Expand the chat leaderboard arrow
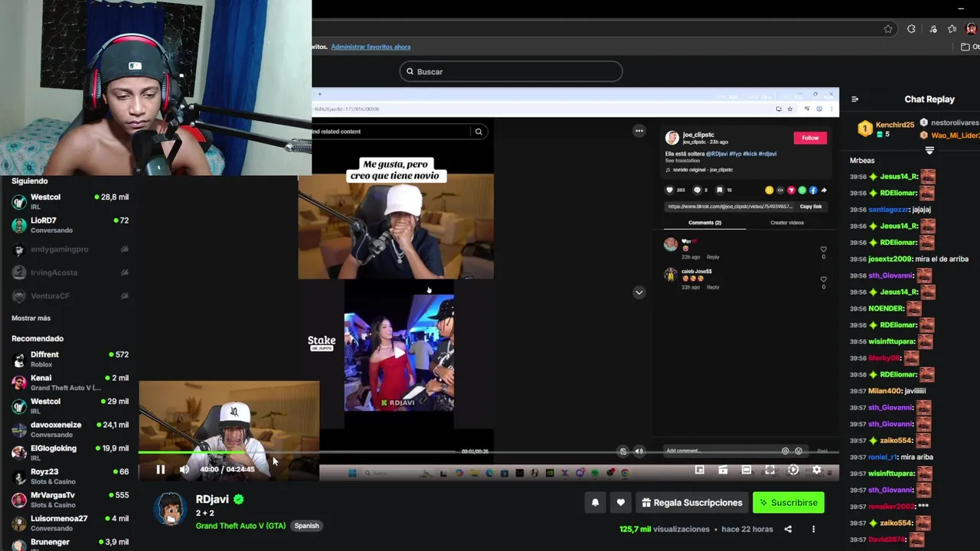This screenshot has width=980, height=551. tap(929, 151)
